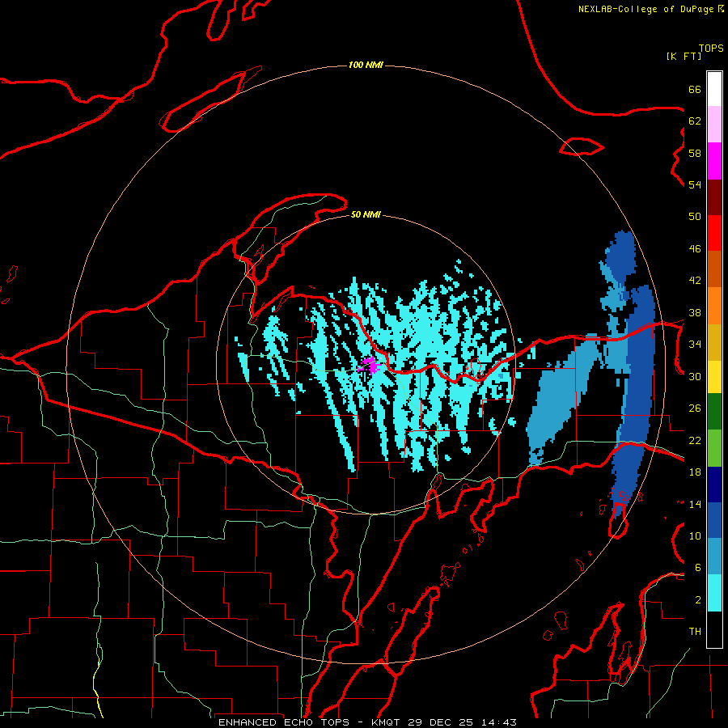The image size is (728, 728).
Task: Click the 26 legend value
Action: [x=695, y=408]
